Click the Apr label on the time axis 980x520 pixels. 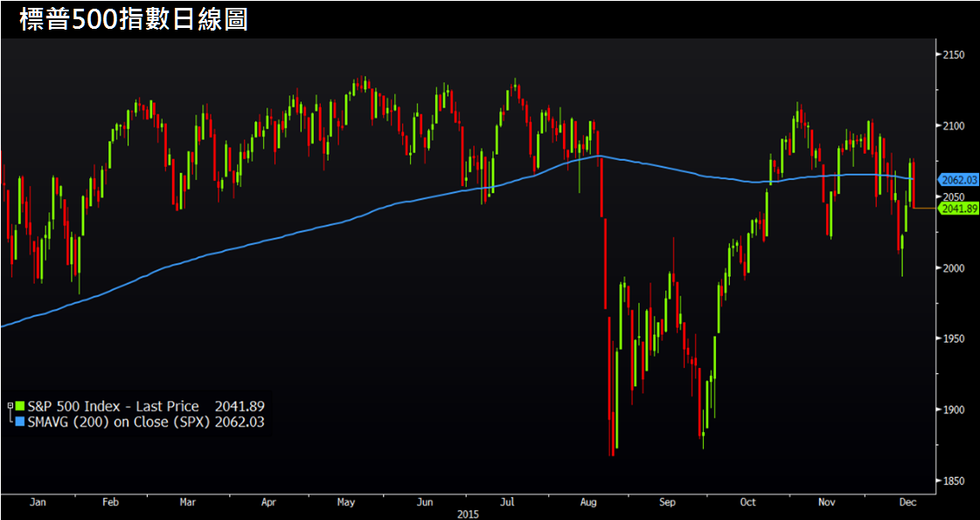pyautogui.click(x=268, y=502)
